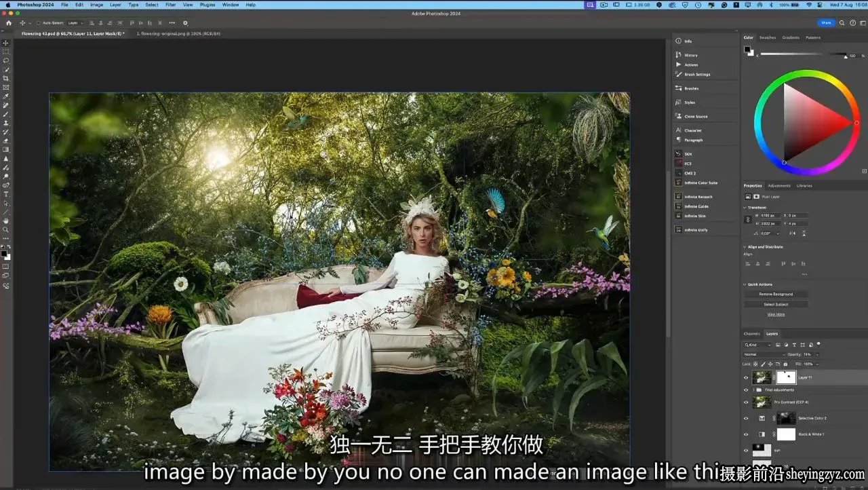Screen dimensions: 868x490
Task: Collapse the Transform section
Action: (745, 208)
